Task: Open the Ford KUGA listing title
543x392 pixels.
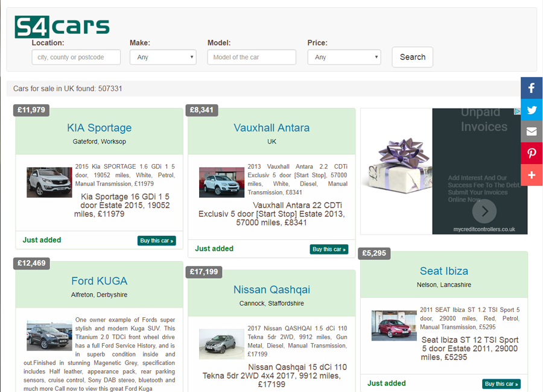Action: coord(100,281)
